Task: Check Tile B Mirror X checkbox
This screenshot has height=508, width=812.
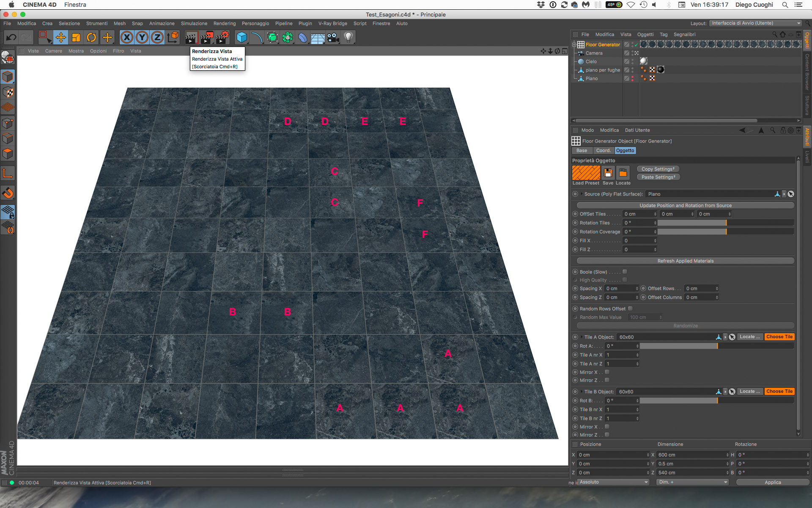Action: 607,427
